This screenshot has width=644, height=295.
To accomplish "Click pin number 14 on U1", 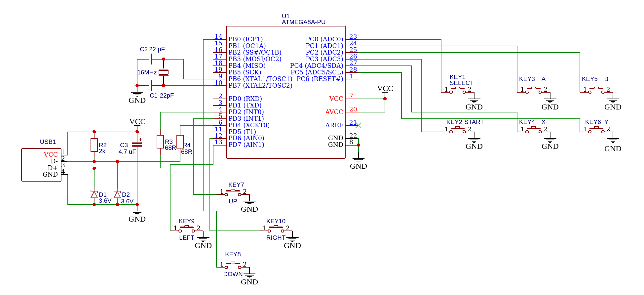I will click(218, 36).
